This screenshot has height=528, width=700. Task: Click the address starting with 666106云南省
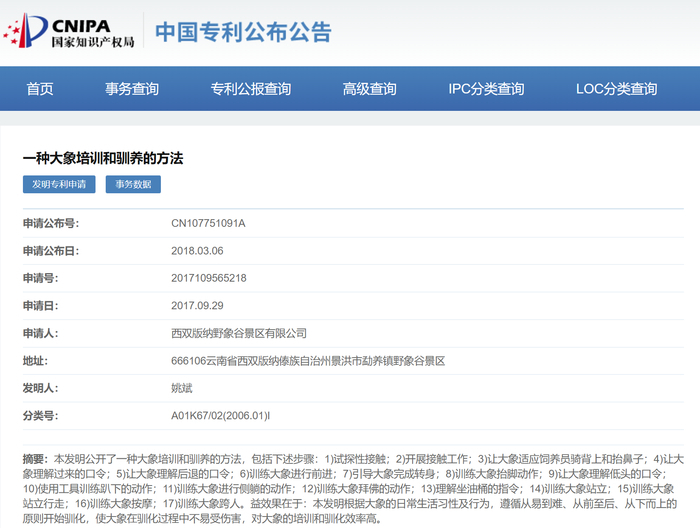[x=308, y=360]
